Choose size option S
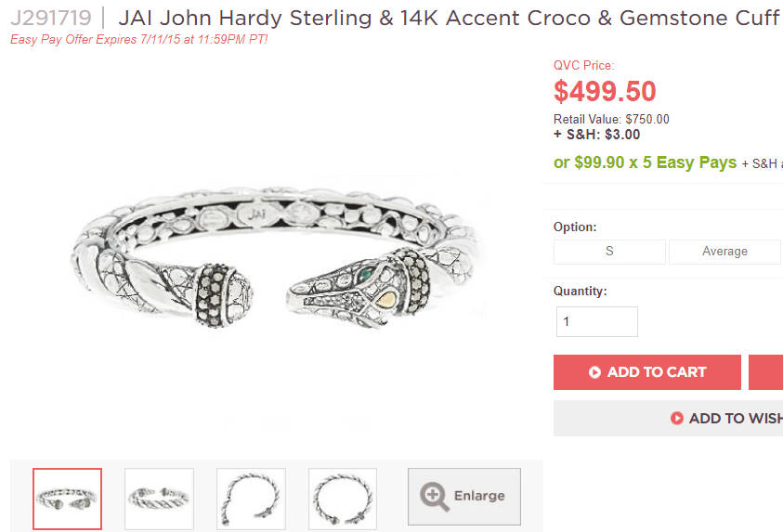Image resolution: width=783 pixels, height=532 pixels. coord(609,252)
